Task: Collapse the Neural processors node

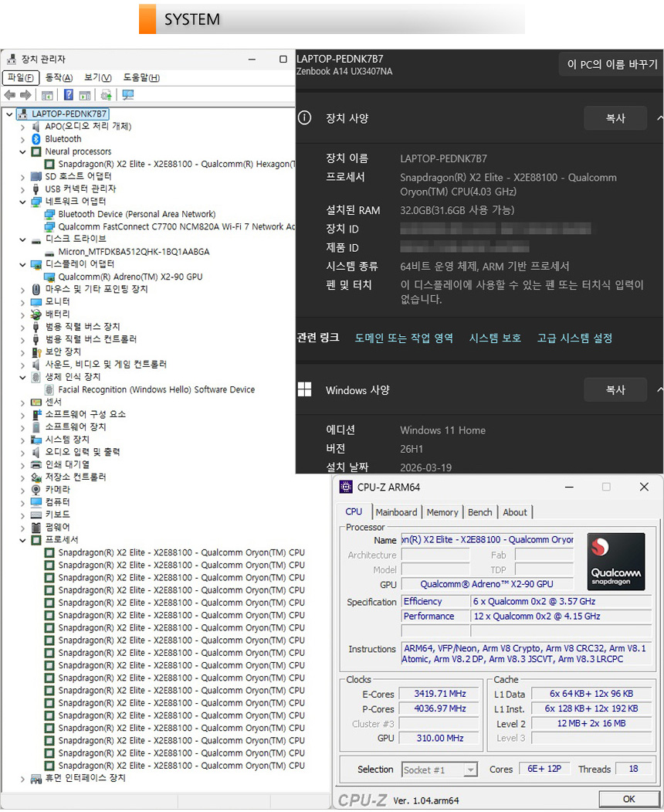Action: [23, 152]
